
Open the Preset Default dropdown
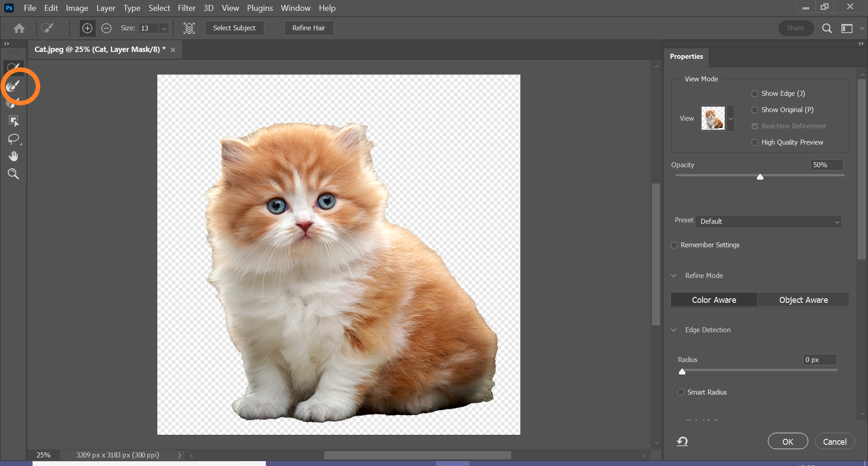(769, 221)
